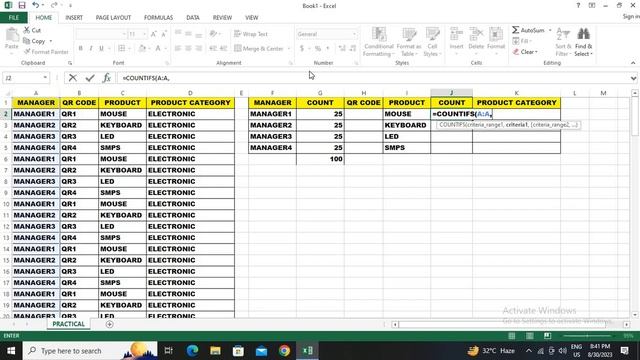Screen dimensions: 640x360
Task: Click the Fill button in Editing group
Action: [521, 41]
